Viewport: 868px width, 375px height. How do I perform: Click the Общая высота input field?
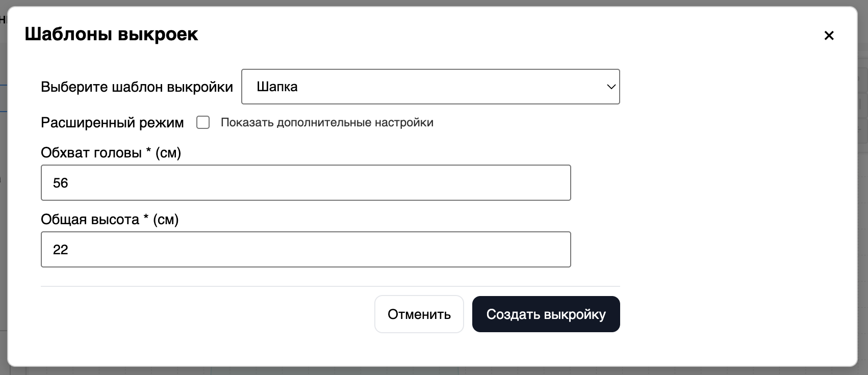(x=305, y=249)
